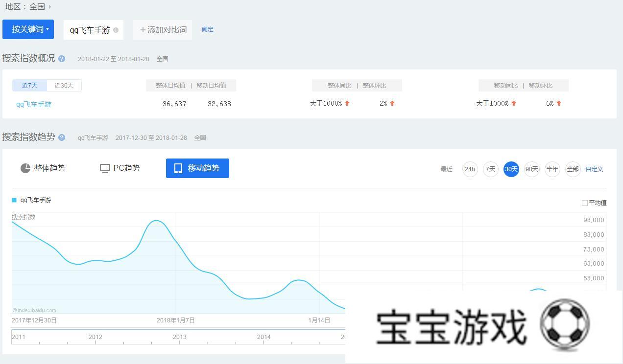Toggle the 平均值 checkbox
The height and width of the screenshot is (364, 623).
(584, 203)
